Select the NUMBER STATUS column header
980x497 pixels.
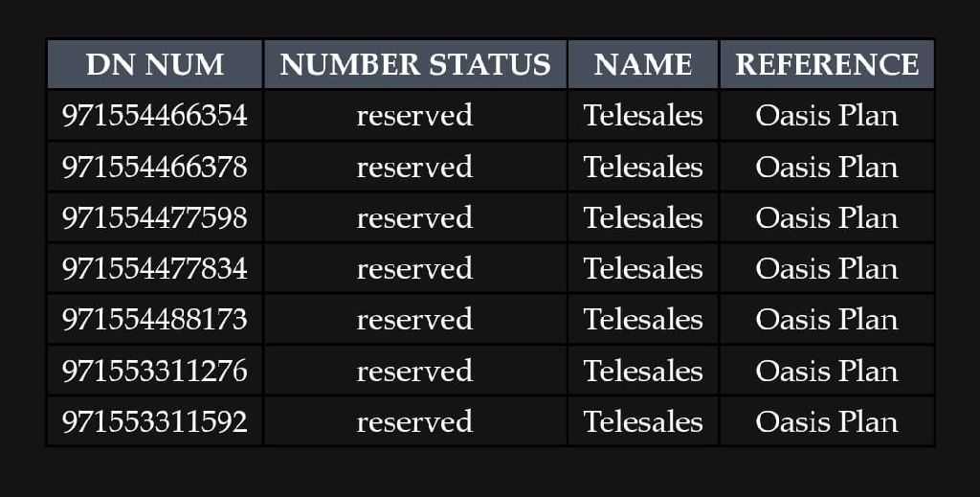[x=414, y=64]
